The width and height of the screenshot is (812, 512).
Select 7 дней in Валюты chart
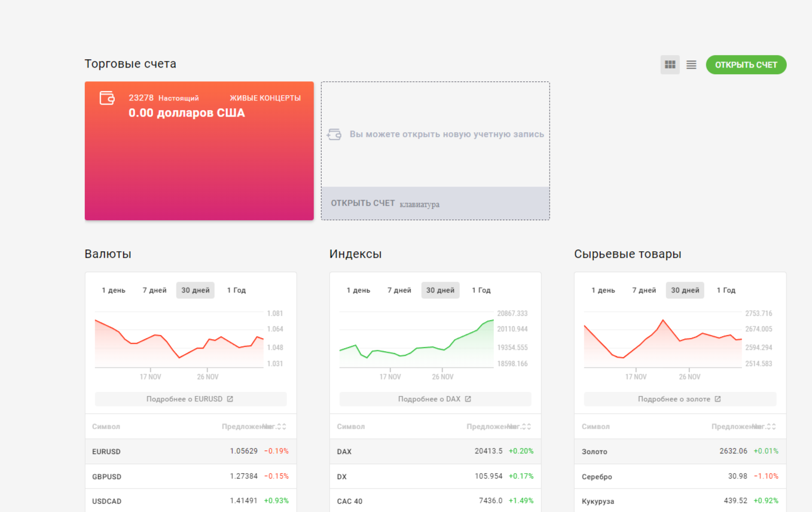click(154, 290)
